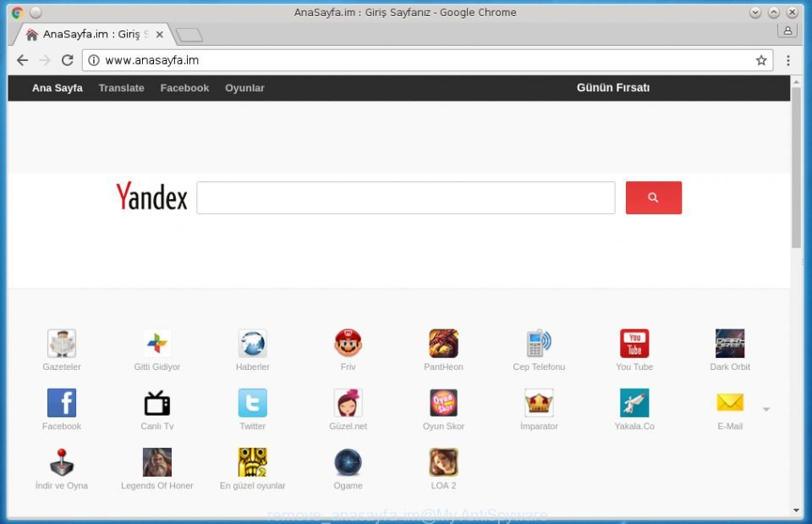View site information for anasayfa.im
Viewport: 812px width, 524px height.
click(x=94, y=60)
